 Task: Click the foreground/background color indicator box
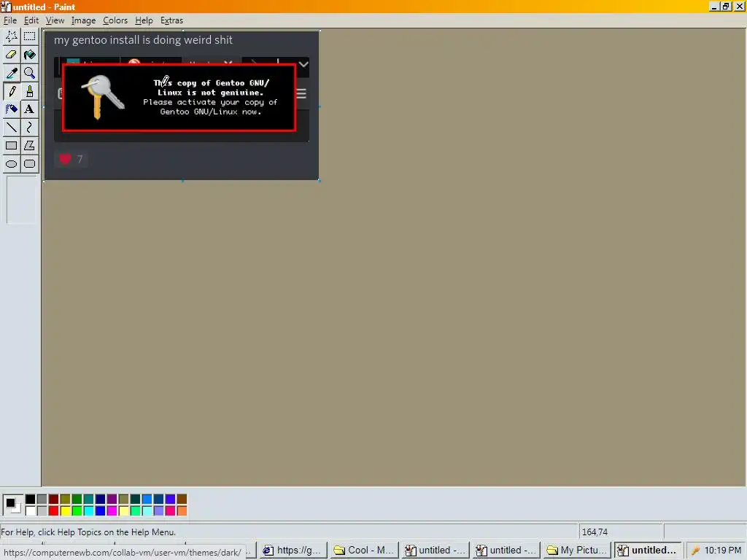[12, 505]
